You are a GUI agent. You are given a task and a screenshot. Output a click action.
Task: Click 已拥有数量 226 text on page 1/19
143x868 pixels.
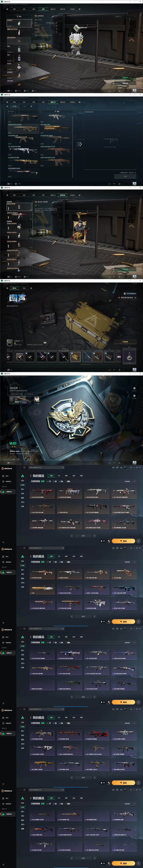(x=38, y=482)
